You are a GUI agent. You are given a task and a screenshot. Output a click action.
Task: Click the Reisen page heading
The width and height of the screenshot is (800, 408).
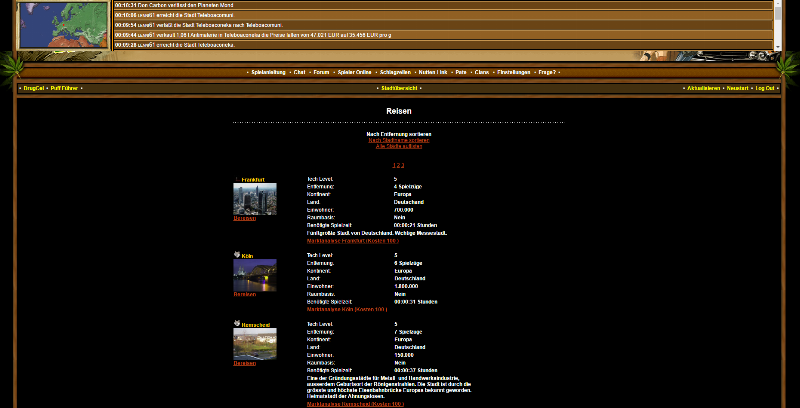coord(399,111)
